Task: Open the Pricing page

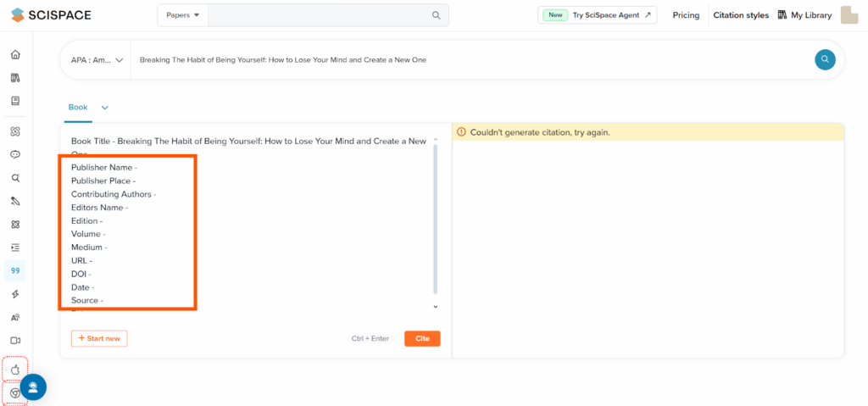Action: point(686,15)
